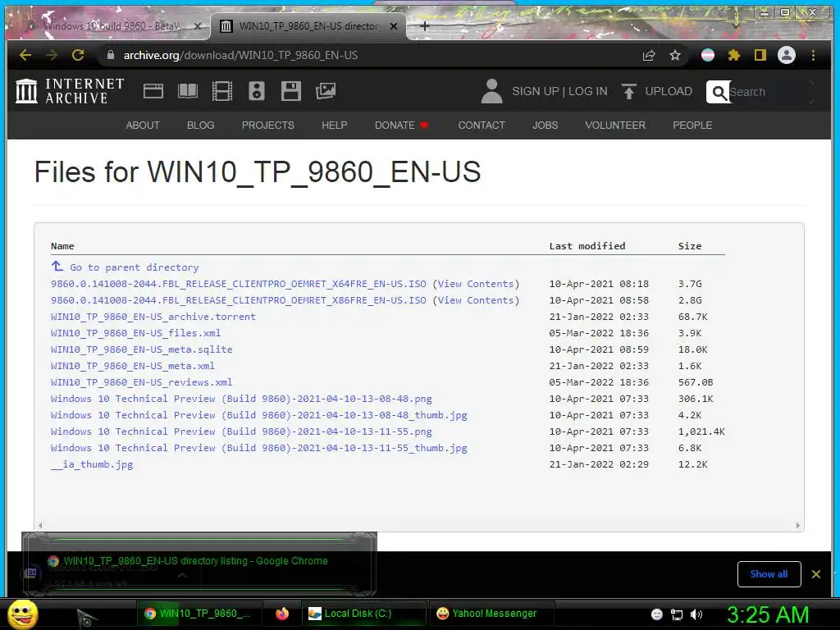840x630 pixels.
Task: Open WIN10_TP_9860_EN-US_archive.torrent
Action: (x=153, y=317)
